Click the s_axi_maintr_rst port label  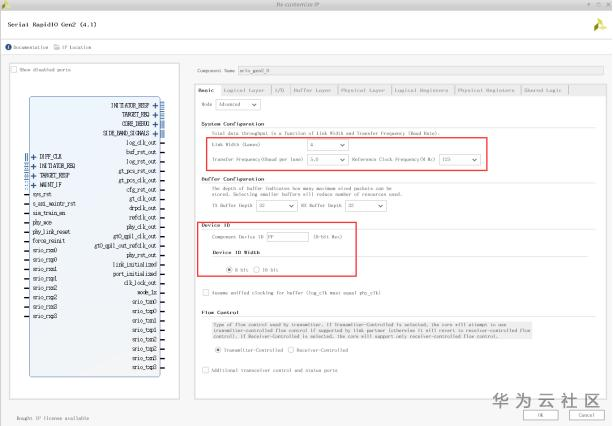pyautogui.click(x=54, y=204)
